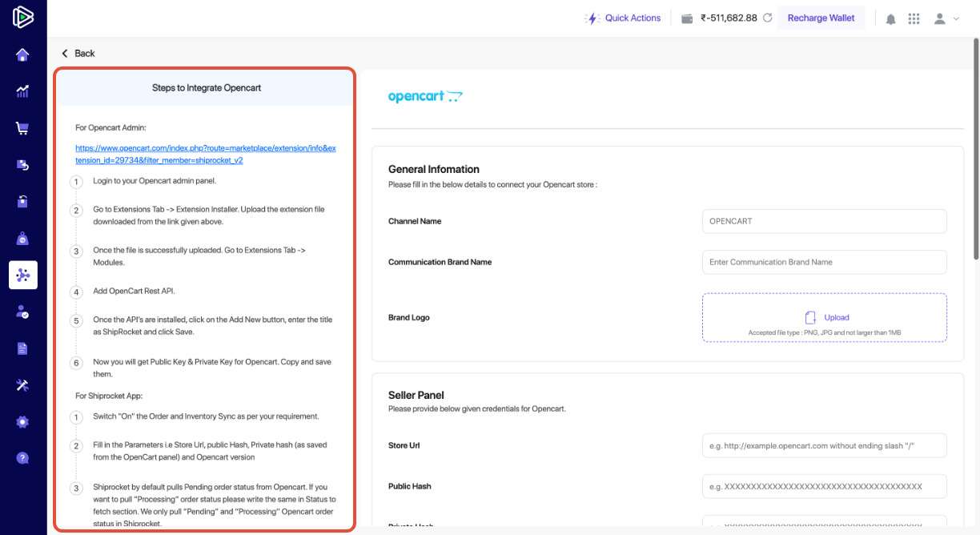Click the 'Store Url' label
Viewport: 980px width, 535px height.
(404, 445)
